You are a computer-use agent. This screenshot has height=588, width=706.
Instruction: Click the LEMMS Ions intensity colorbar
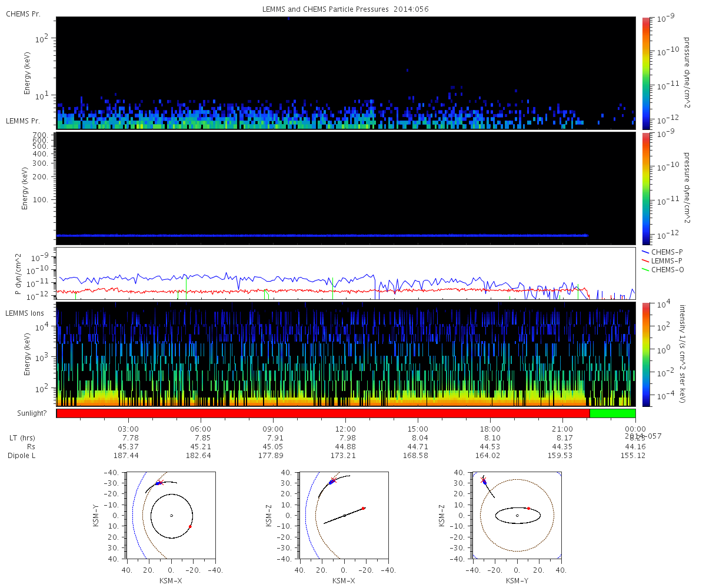coord(645,355)
